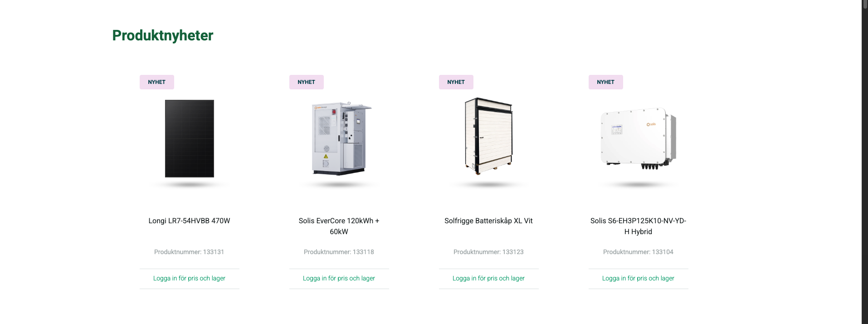View the Solis EverCore battery cabinet image
This screenshot has height=324, width=868.
click(x=339, y=138)
